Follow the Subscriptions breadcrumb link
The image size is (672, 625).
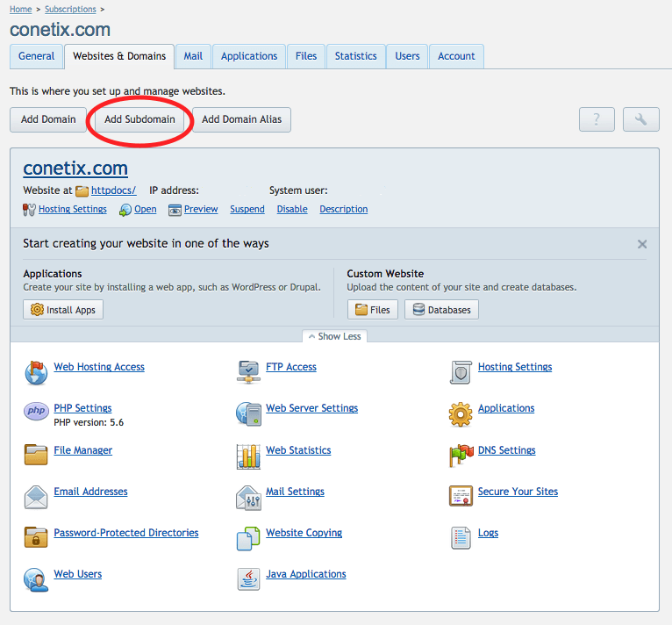pos(70,9)
